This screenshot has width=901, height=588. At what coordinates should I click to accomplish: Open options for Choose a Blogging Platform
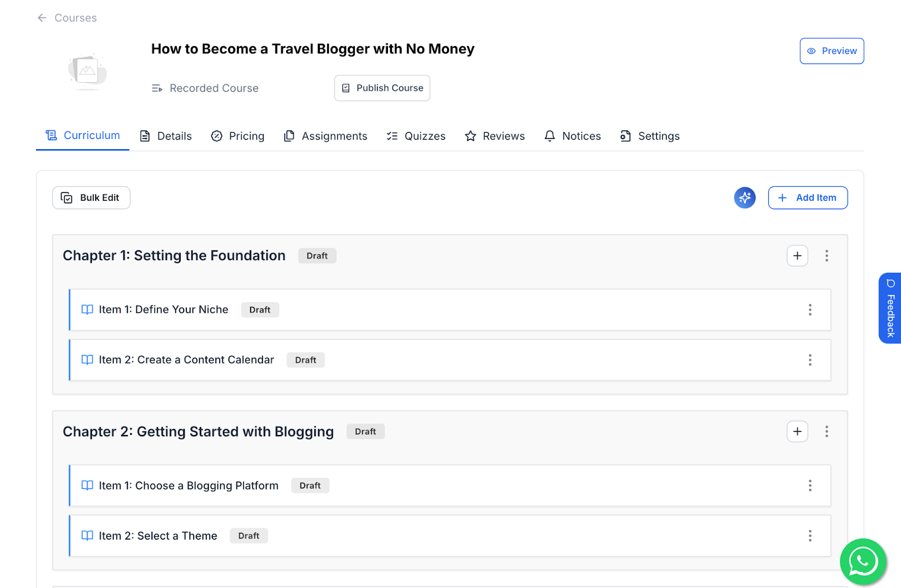[x=810, y=486]
